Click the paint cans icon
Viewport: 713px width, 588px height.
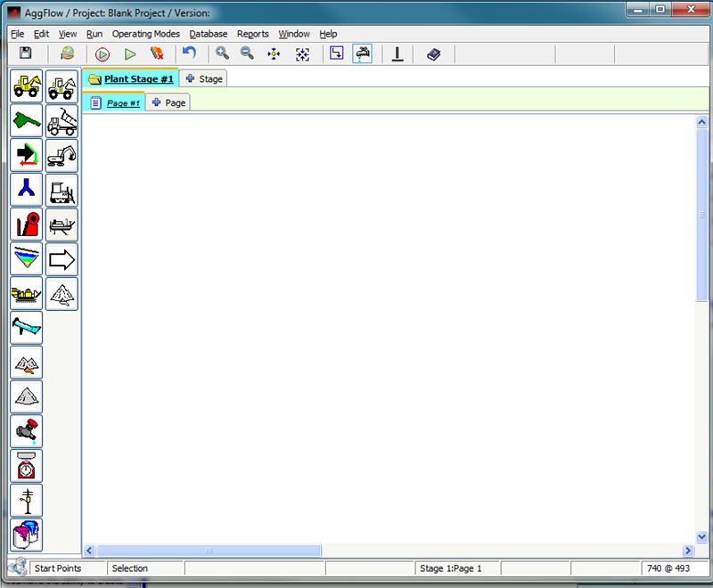[27, 535]
